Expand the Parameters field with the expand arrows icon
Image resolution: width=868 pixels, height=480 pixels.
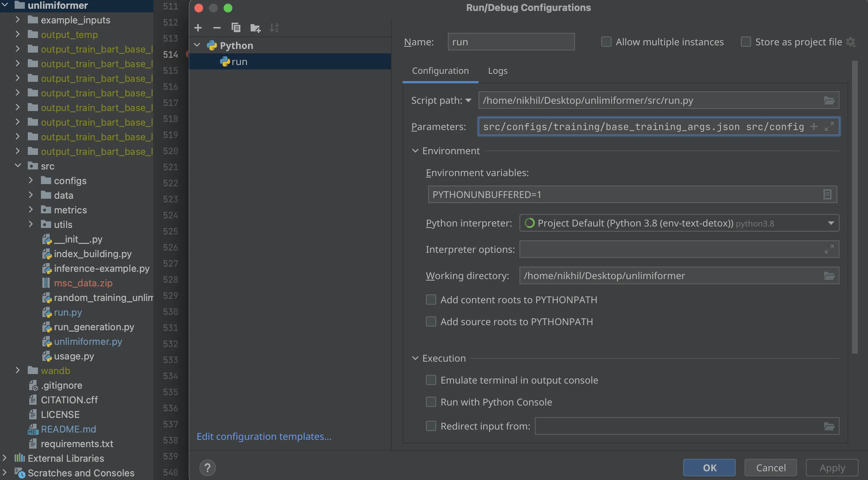[x=829, y=126]
